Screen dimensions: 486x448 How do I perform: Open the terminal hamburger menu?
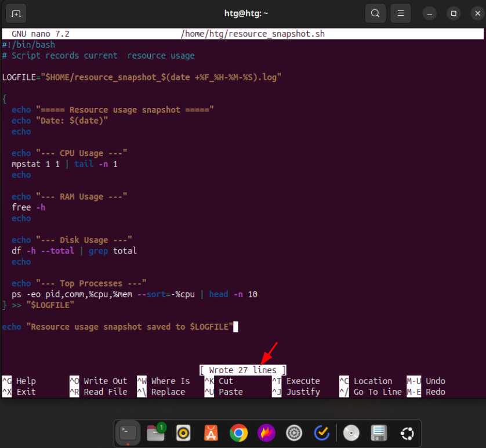[x=400, y=13]
